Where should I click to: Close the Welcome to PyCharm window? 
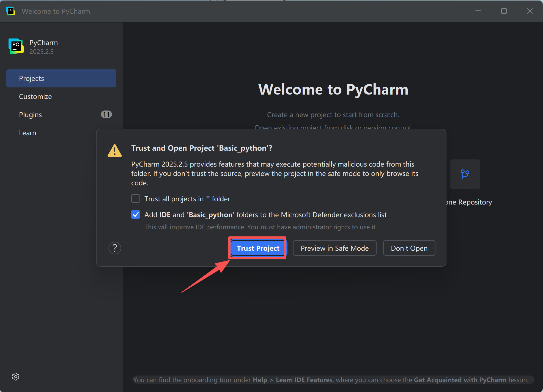(530, 11)
